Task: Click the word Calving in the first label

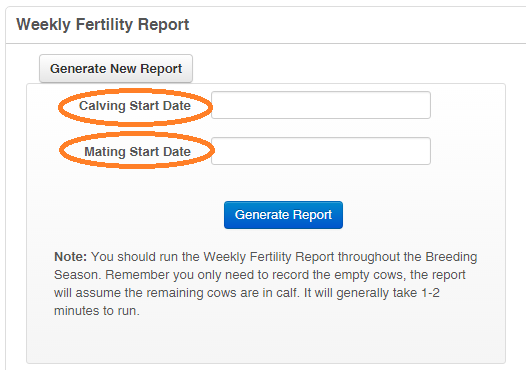Action: tap(102, 106)
